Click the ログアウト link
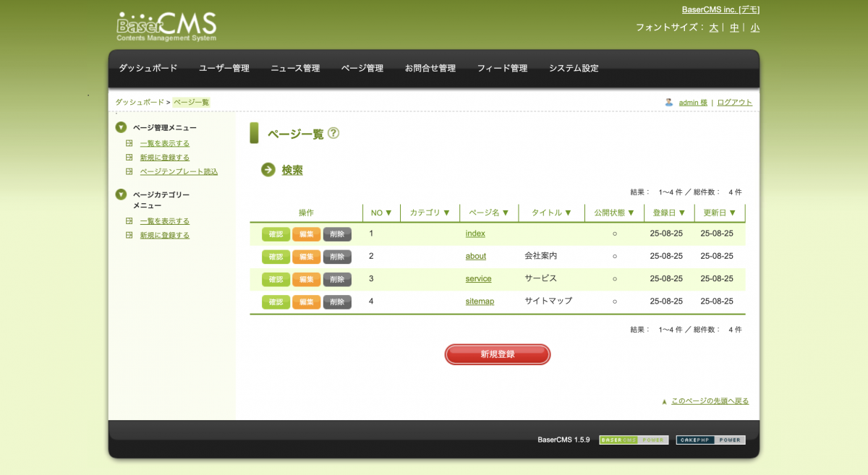The width and height of the screenshot is (868, 475). (734, 103)
